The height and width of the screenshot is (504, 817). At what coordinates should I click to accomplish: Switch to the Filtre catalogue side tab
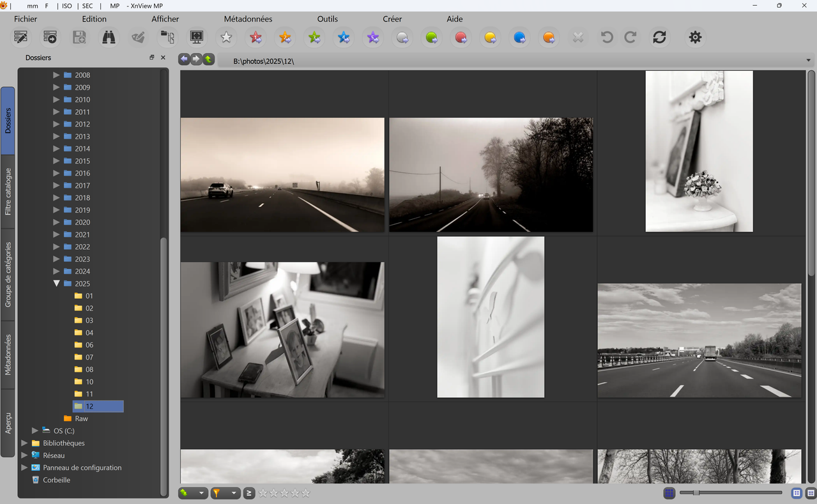point(8,192)
